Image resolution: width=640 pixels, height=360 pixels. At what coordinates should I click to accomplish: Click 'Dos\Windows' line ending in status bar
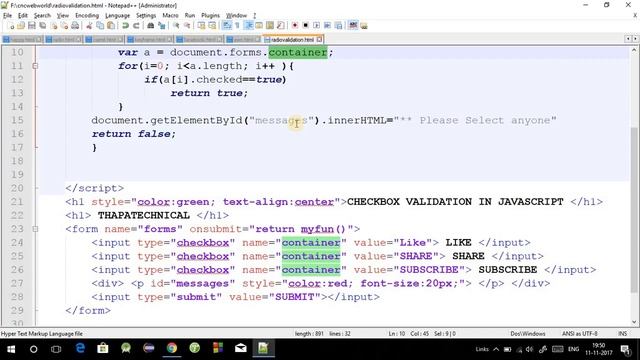528,333
